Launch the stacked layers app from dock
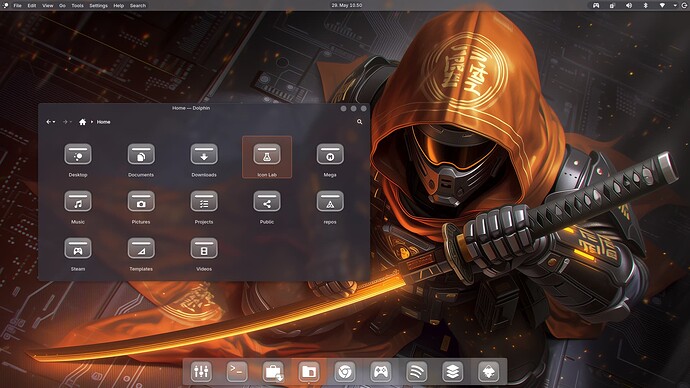Viewport: 690px width, 388px height. point(453,372)
